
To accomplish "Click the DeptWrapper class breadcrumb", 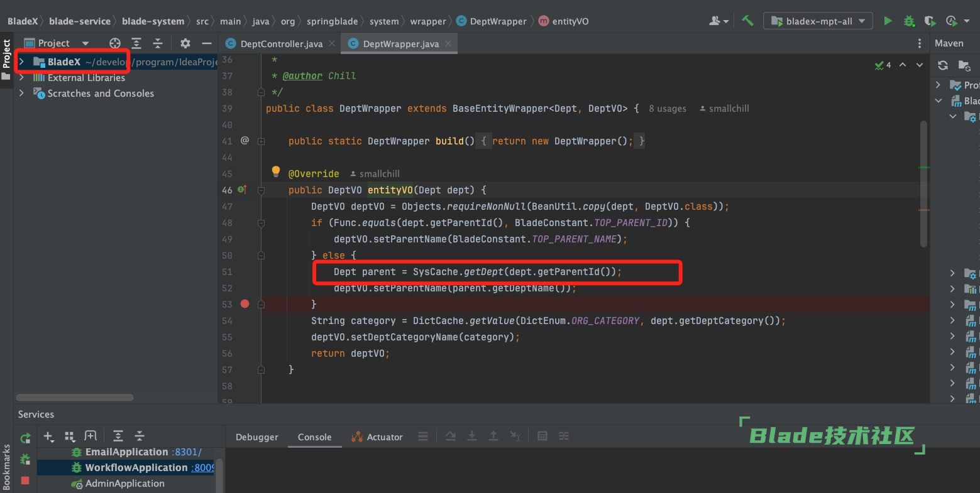I will pos(492,21).
